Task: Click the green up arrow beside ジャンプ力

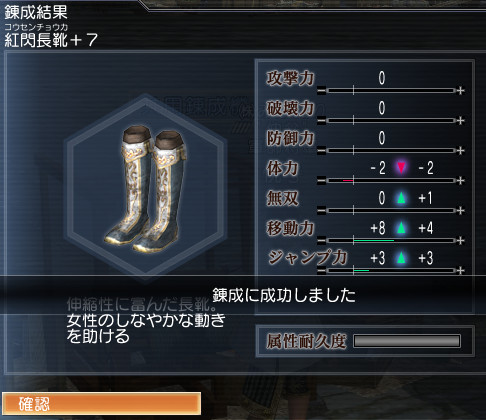Action: coord(401,258)
